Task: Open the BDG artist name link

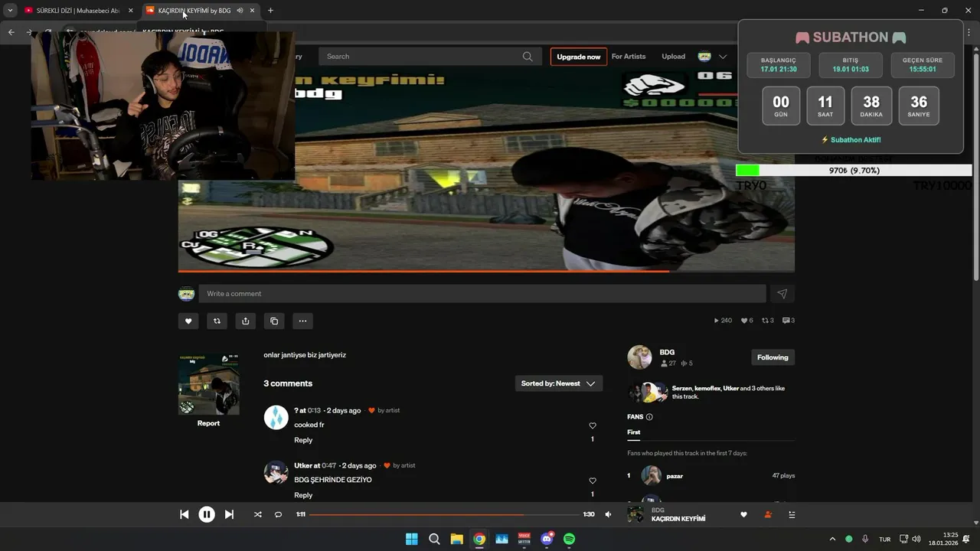Action: coord(667,352)
